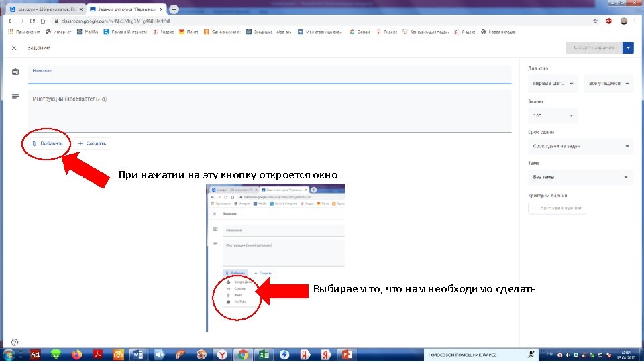Image resolution: width=644 pixels, height=362 pixels.
Task: Open the Google bookmark
Action: pyautogui.click(x=360, y=32)
